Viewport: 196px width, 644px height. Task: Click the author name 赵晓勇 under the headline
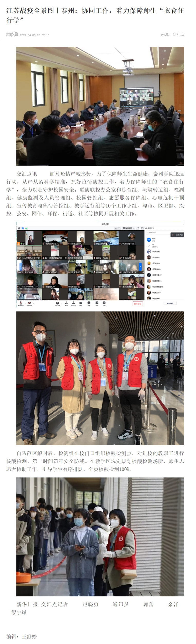(12, 35)
